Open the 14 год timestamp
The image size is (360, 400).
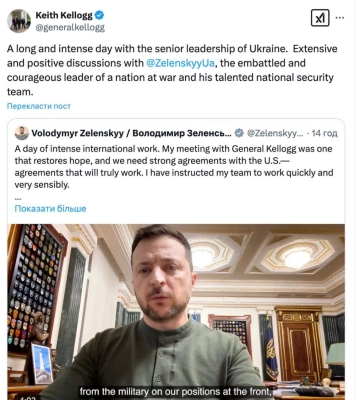click(324, 133)
